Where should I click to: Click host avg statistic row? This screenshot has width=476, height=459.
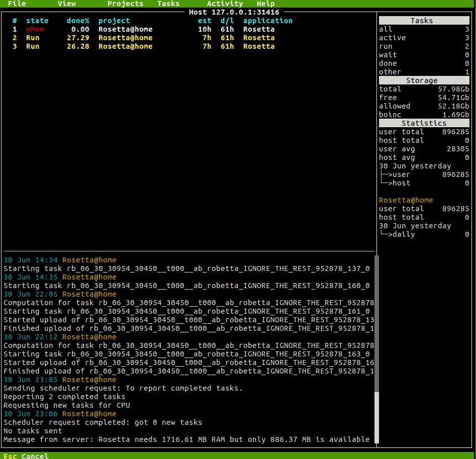pyautogui.click(x=424, y=157)
